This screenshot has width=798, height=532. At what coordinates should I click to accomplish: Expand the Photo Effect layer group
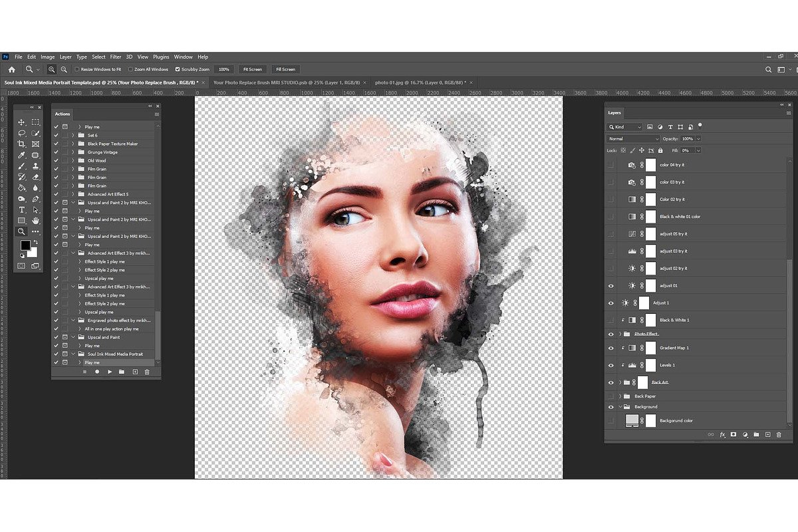[620, 334]
